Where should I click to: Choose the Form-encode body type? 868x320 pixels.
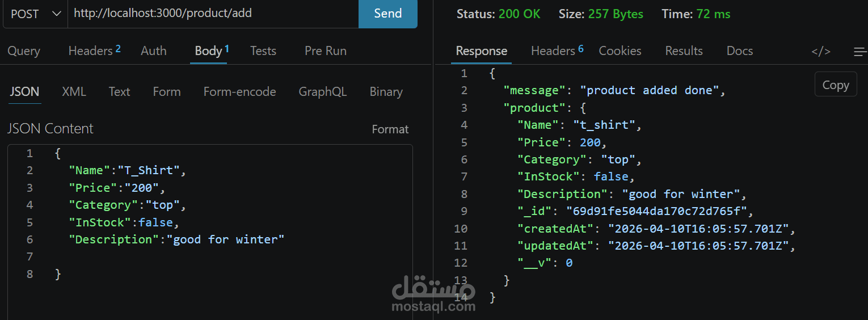click(x=239, y=92)
